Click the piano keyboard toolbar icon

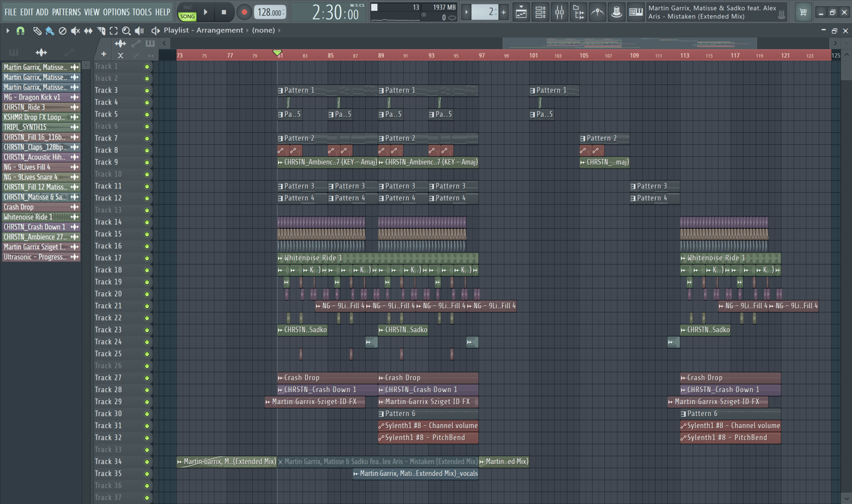coord(636,12)
